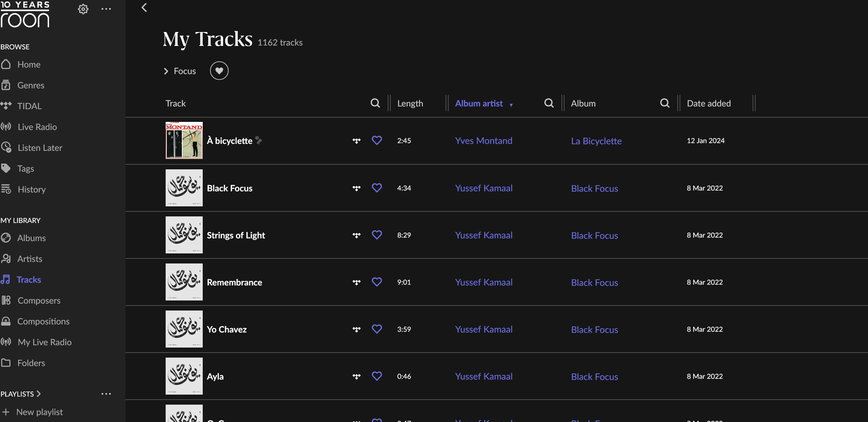
Task: Expand the Focus filter chevron
Action: 166,71
